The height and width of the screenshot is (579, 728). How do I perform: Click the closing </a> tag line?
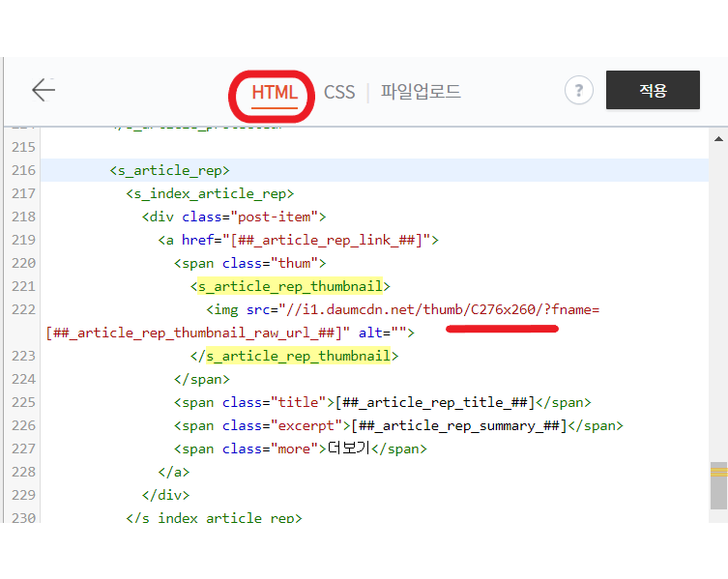174,473
